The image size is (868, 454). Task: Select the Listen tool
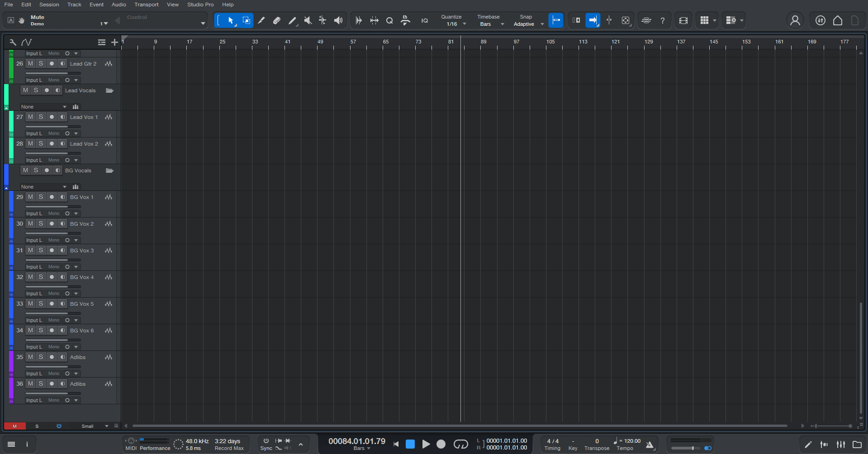338,20
